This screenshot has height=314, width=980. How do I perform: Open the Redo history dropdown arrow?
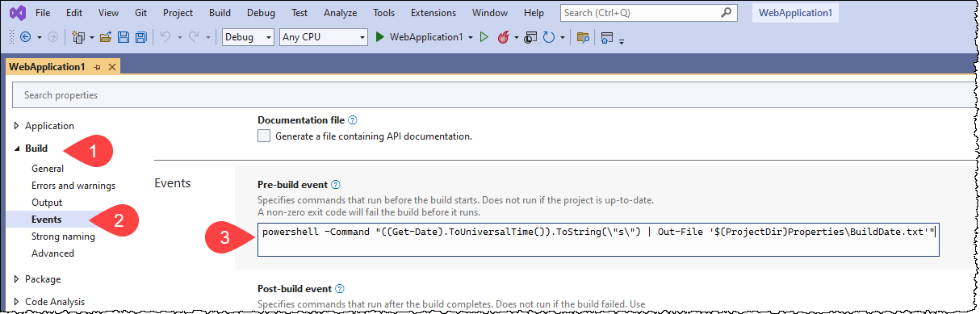coord(208,37)
